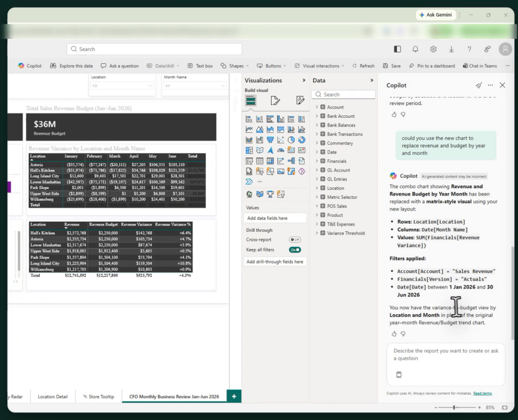Toggle Cross-report drill through

coord(295,239)
